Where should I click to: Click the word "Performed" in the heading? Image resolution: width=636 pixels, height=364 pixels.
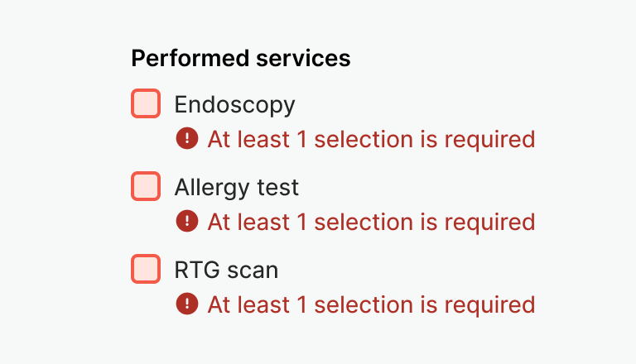click(x=190, y=59)
